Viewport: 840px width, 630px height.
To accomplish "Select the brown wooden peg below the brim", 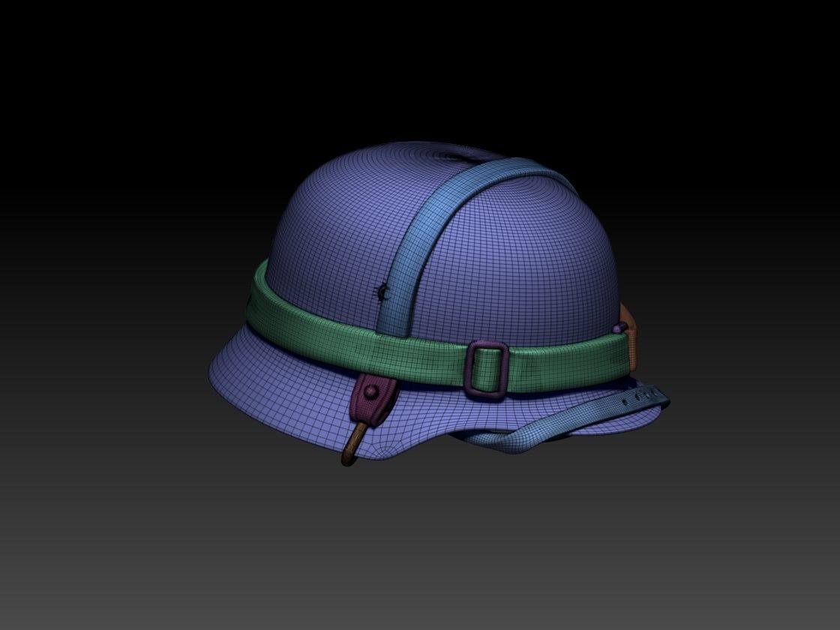I will (353, 443).
